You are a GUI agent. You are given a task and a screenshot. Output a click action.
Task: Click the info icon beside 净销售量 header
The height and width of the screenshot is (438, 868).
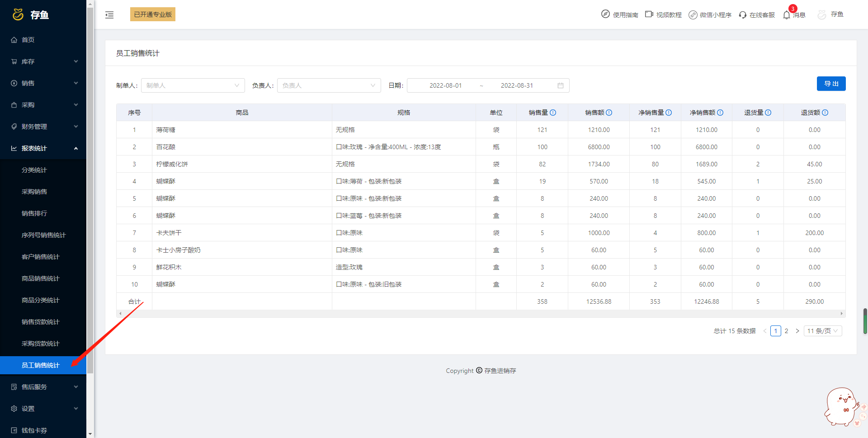[x=669, y=113]
